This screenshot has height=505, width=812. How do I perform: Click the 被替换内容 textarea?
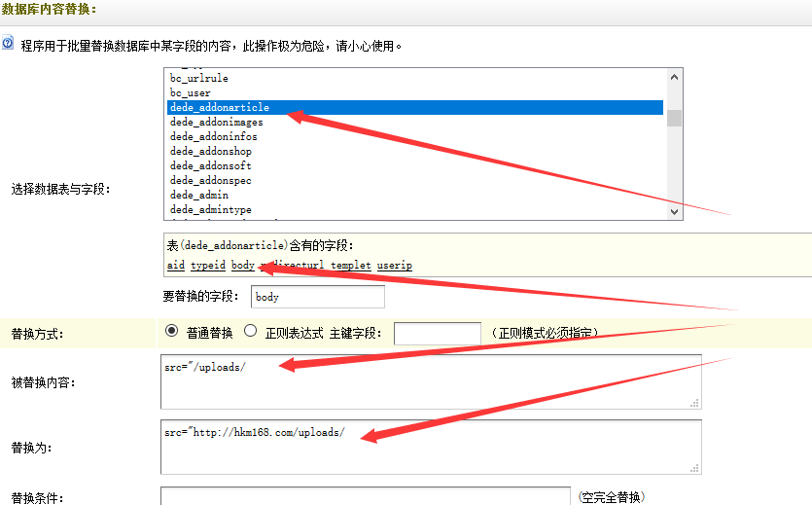[x=431, y=381]
